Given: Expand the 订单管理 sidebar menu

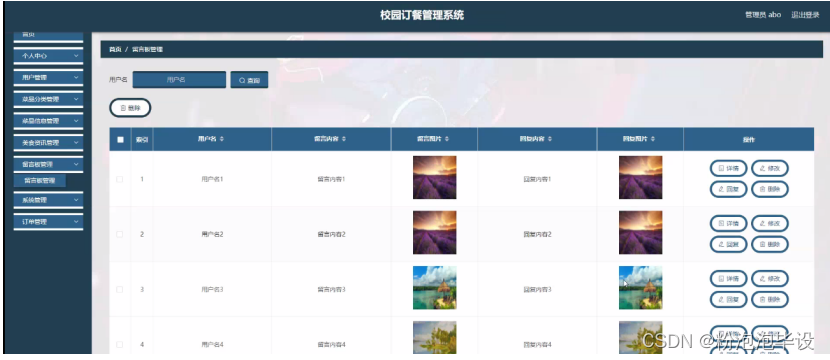Looking at the screenshot, I should click(x=48, y=222).
